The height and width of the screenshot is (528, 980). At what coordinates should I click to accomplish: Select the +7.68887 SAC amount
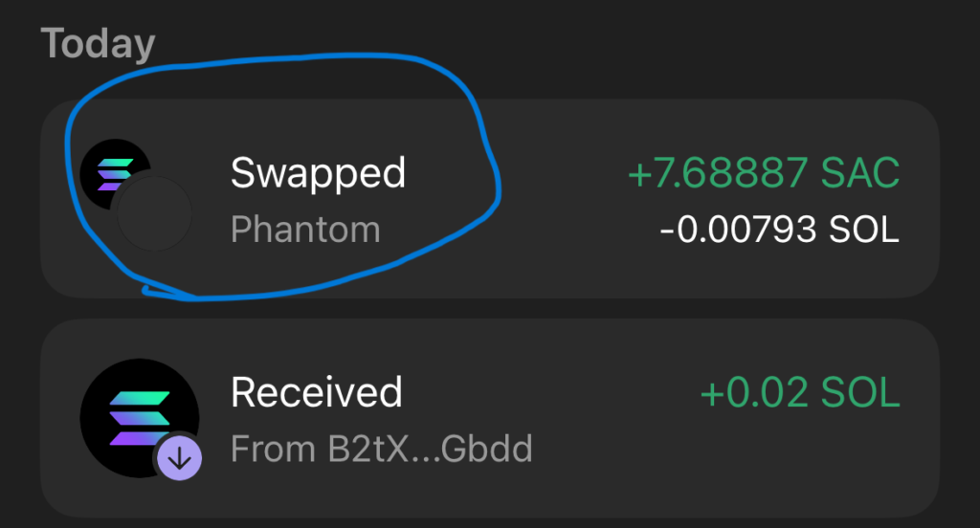[x=763, y=174]
